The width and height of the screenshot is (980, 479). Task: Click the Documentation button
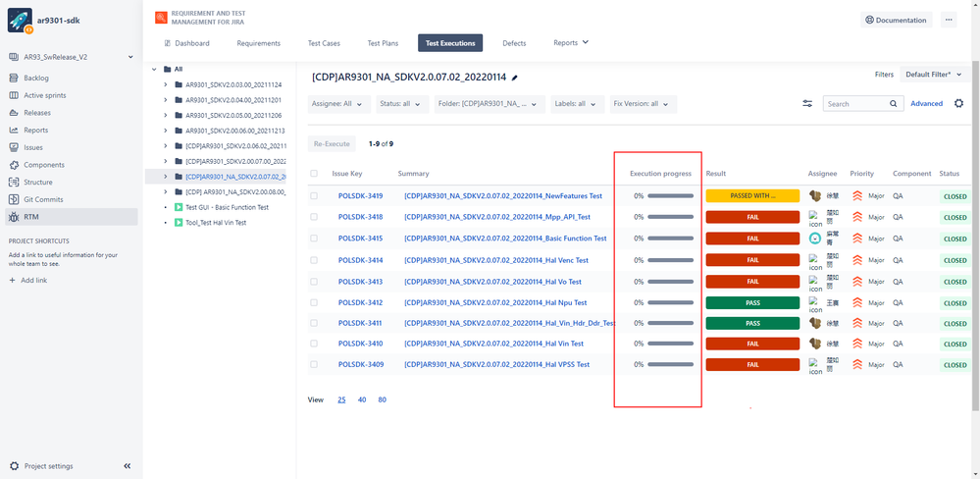(x=896, y=20)
